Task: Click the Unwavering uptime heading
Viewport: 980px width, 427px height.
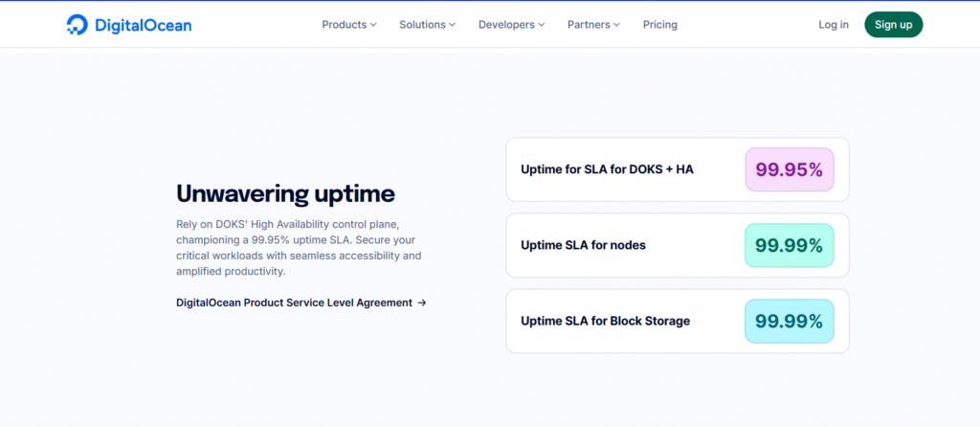Action: (x=285, y=193)
